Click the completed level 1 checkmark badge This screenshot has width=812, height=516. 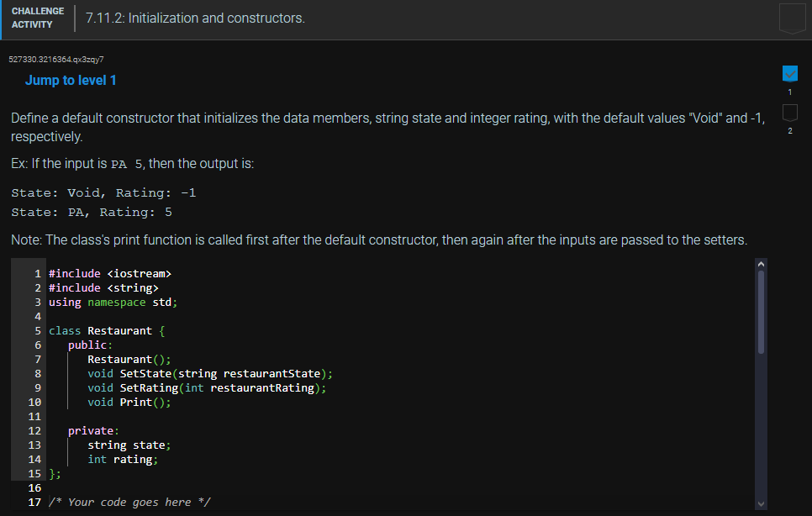(x=788, y=72)
